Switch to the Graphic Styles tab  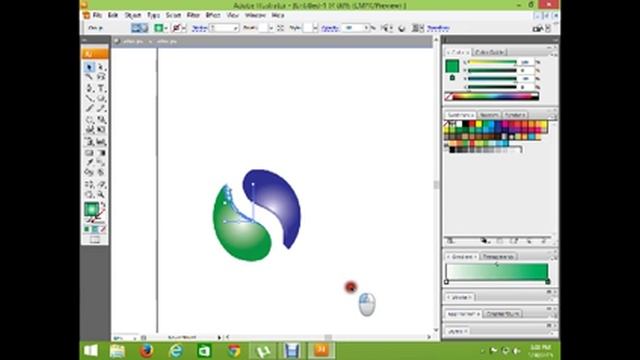pos(503,314)
